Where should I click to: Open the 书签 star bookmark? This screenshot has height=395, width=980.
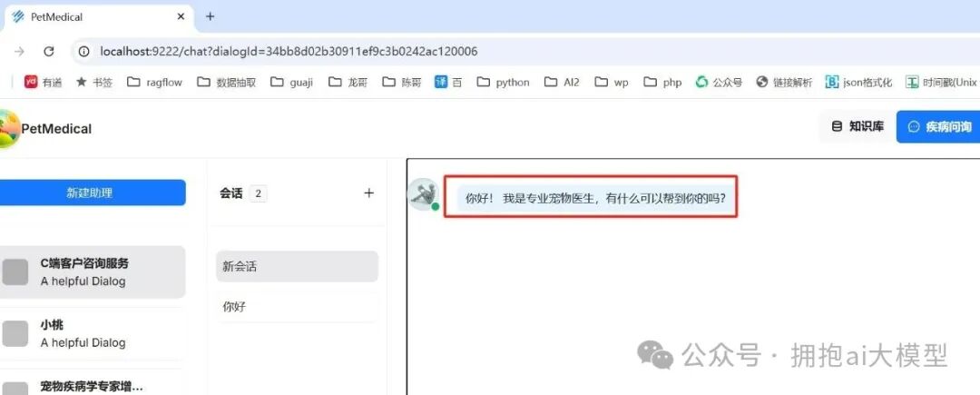(x=93, y=82)
